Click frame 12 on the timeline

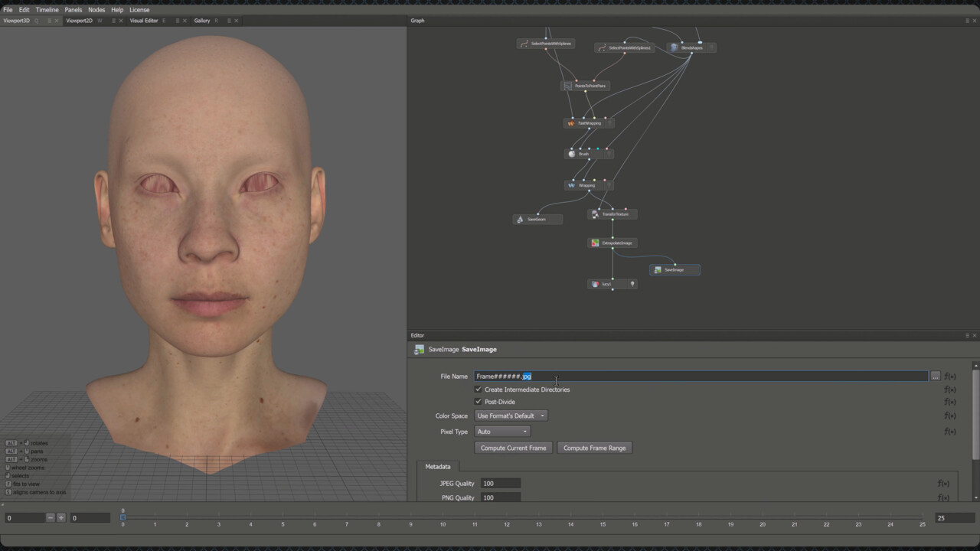coord(507,523)
